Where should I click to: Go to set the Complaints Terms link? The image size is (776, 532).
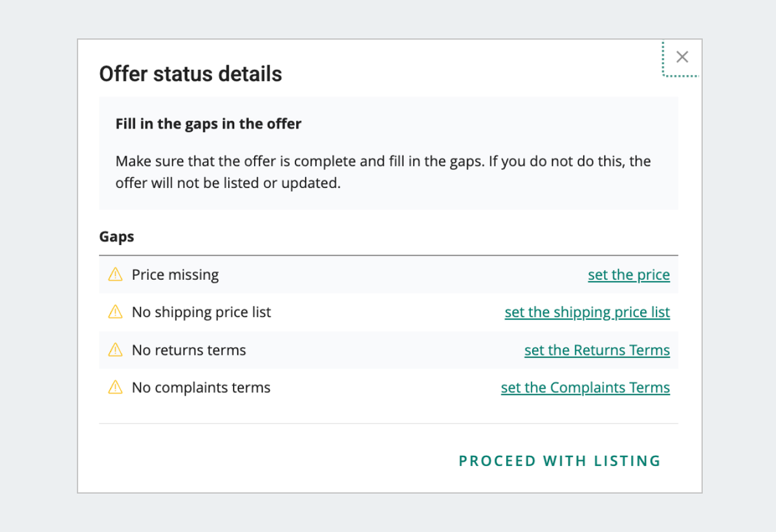click(x=585, y=388)
